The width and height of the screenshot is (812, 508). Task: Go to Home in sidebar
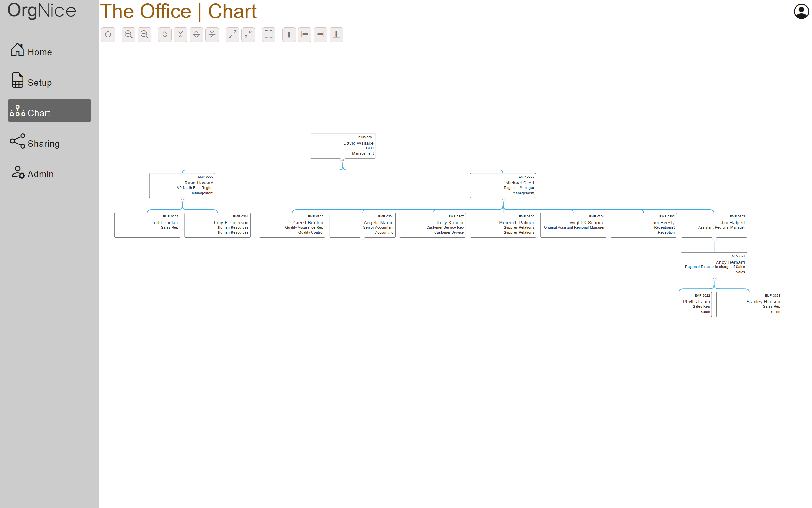(x=49, y=50)
